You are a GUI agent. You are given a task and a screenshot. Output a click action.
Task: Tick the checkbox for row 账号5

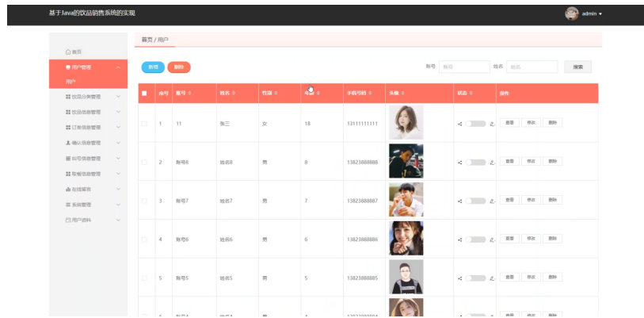coord(144,278)
